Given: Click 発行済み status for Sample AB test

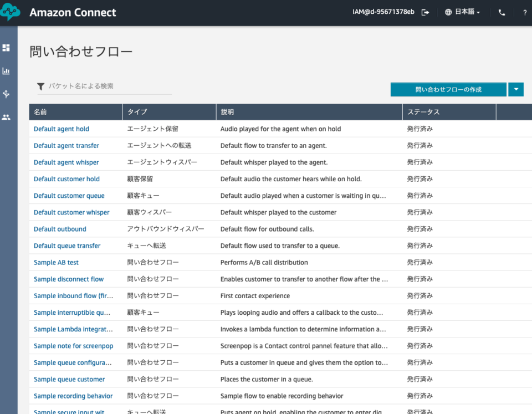Looking at the screenshot, I should pyautogui.click(x=420, y=262).
